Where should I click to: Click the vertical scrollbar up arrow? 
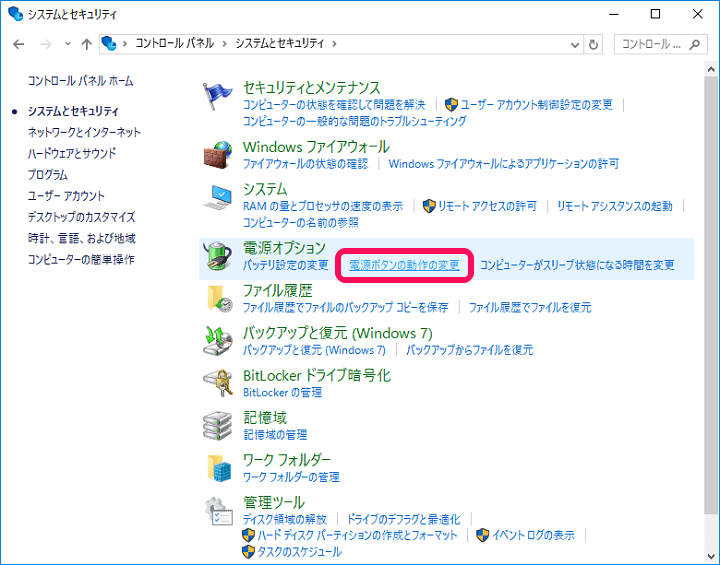pyautogui.click(x=711, y=69)
